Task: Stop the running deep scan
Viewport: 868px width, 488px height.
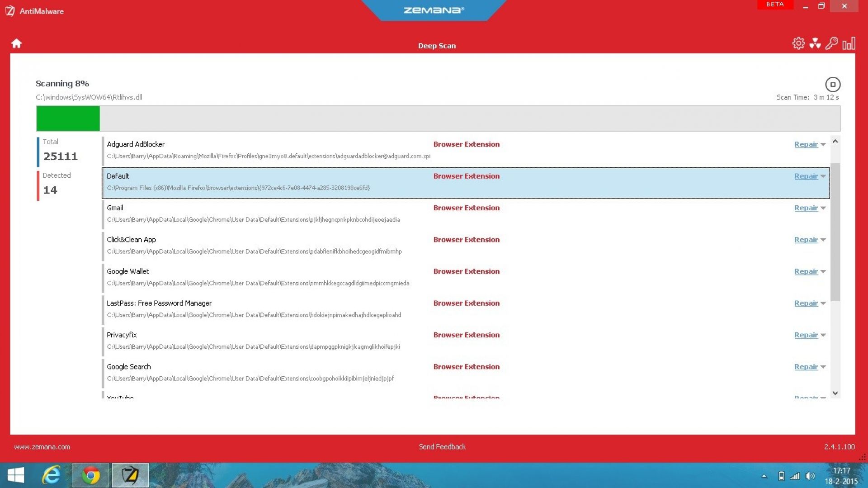Action: (x=832, y=85)
